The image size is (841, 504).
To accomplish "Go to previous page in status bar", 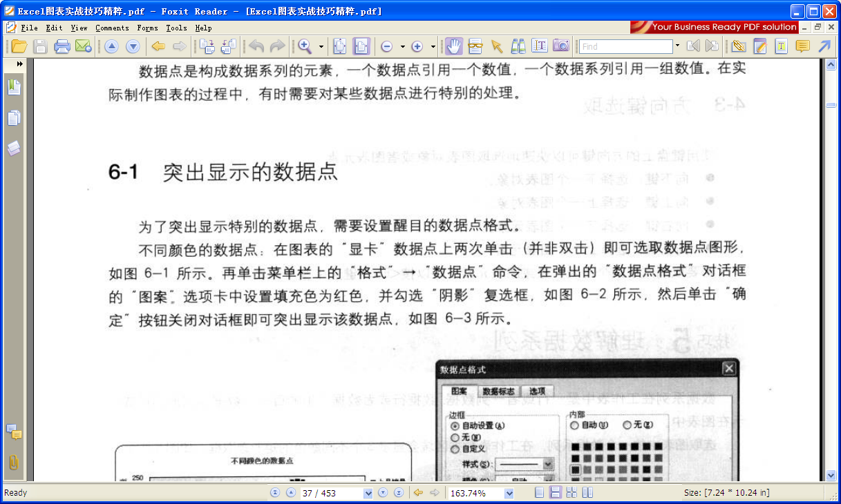I will pos(291,493).
